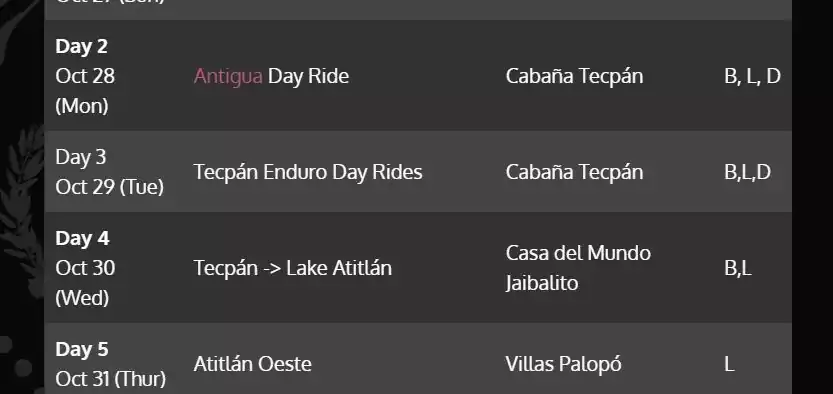Viewport: 833px width, 394px height.
Task: Select Cabaña Tecpán lodging in Day 2 row
Action: point(574,76)
